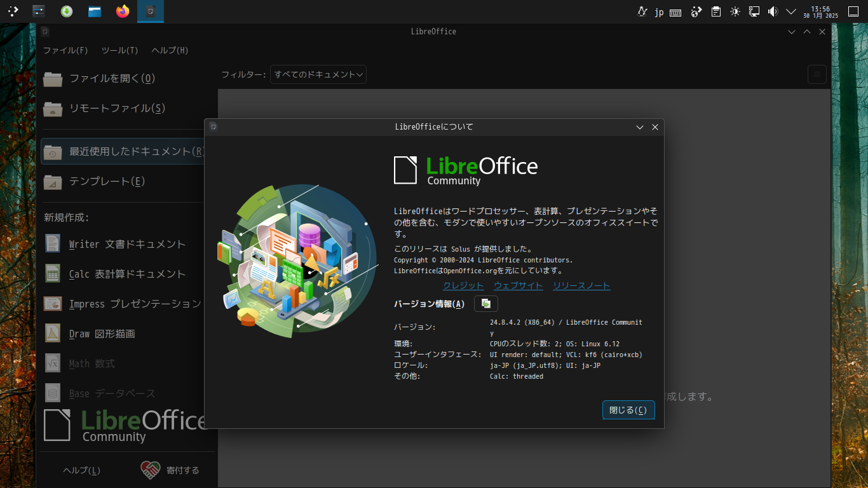This screenshot has width=868, height=488.
Task: Open the volume control tray icon
Action: pyautogui.click(x=773, y=11)
